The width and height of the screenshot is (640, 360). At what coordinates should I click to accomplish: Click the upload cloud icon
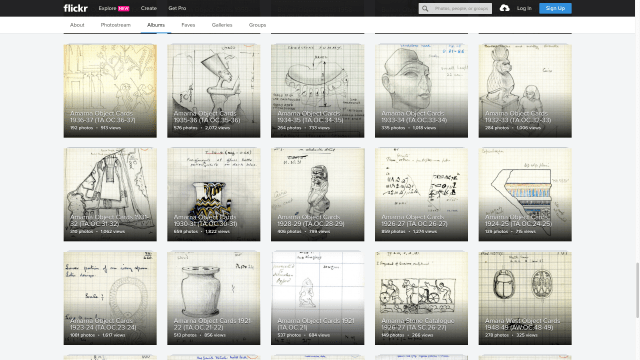[504, 8]
